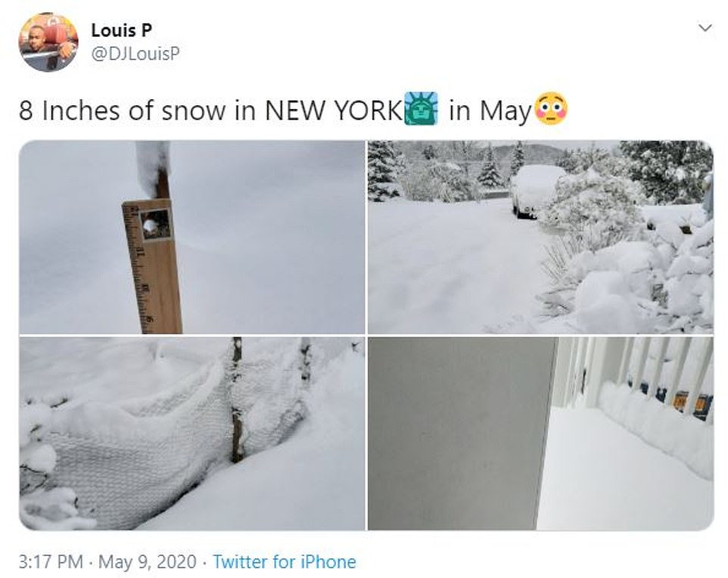Open the snowy driveway photo
Screen dimensions: 728x578
pyautogui.click(x=540, y=237)
